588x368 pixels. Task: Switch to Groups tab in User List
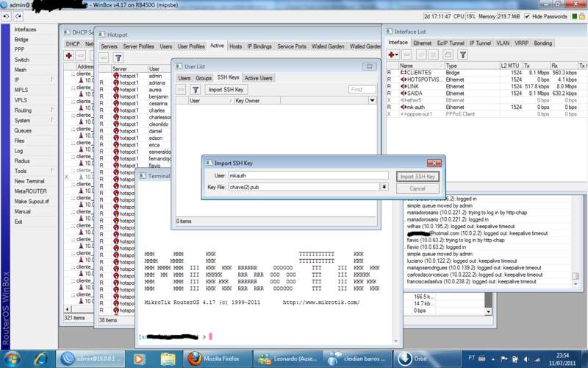(204, 78)
